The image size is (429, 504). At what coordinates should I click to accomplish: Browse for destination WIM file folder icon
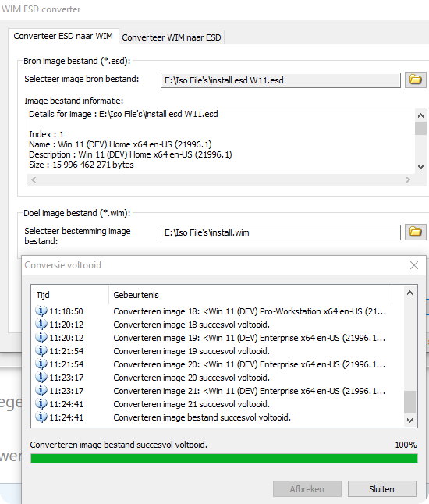point(415,232)
